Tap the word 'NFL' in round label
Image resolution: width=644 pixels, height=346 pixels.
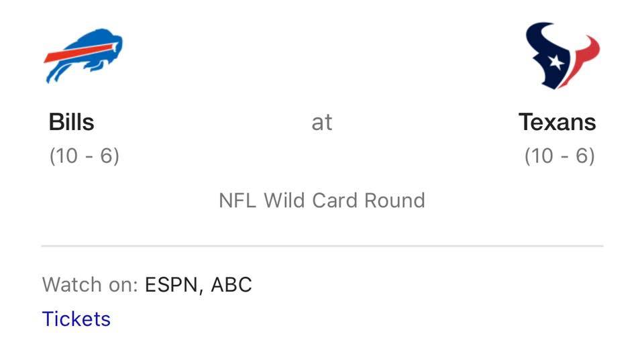coord(237,200)
